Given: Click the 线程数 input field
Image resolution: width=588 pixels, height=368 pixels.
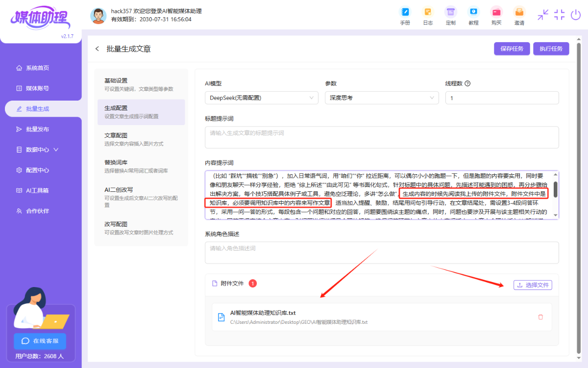Looking at the screenshot, I should [x=502, y=98].
